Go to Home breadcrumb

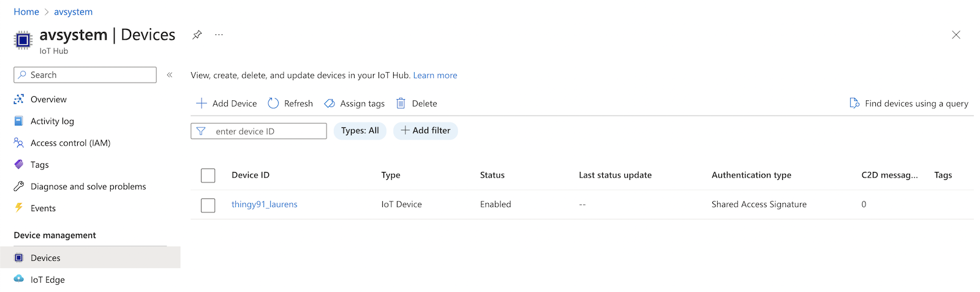(x=26, y=12)
